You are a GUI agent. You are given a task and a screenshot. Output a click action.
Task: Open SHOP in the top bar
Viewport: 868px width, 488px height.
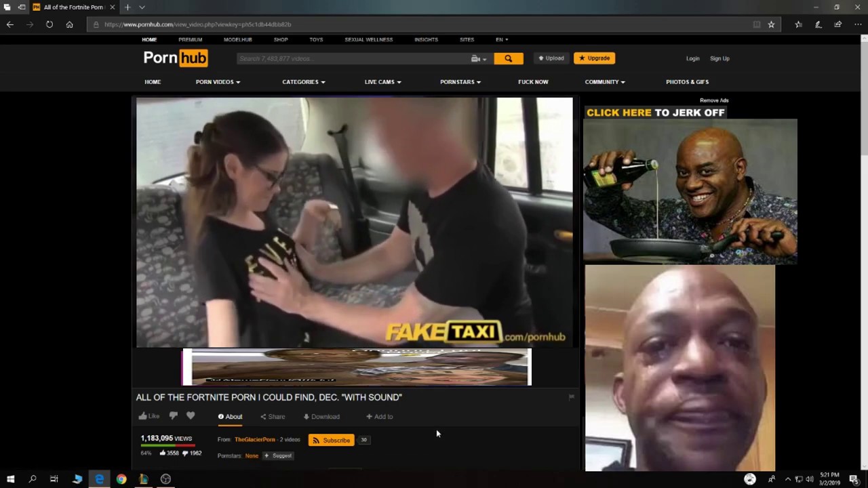coord(281,39)
